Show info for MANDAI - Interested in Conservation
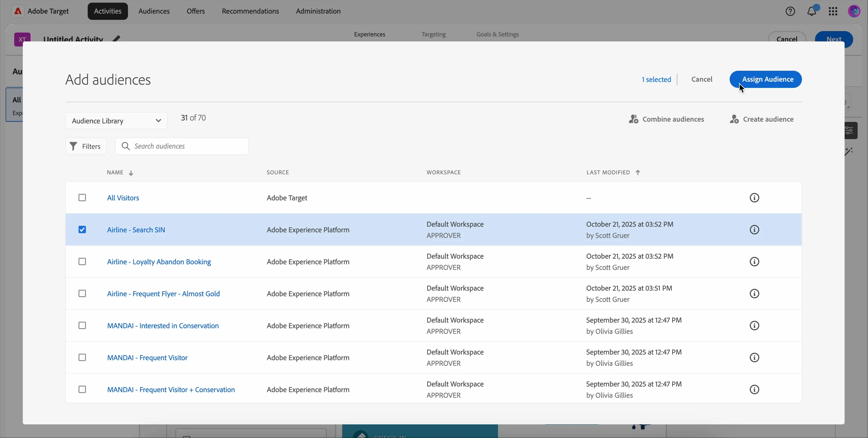This screenshot has height=438, width=868. [x=755, y=326]
